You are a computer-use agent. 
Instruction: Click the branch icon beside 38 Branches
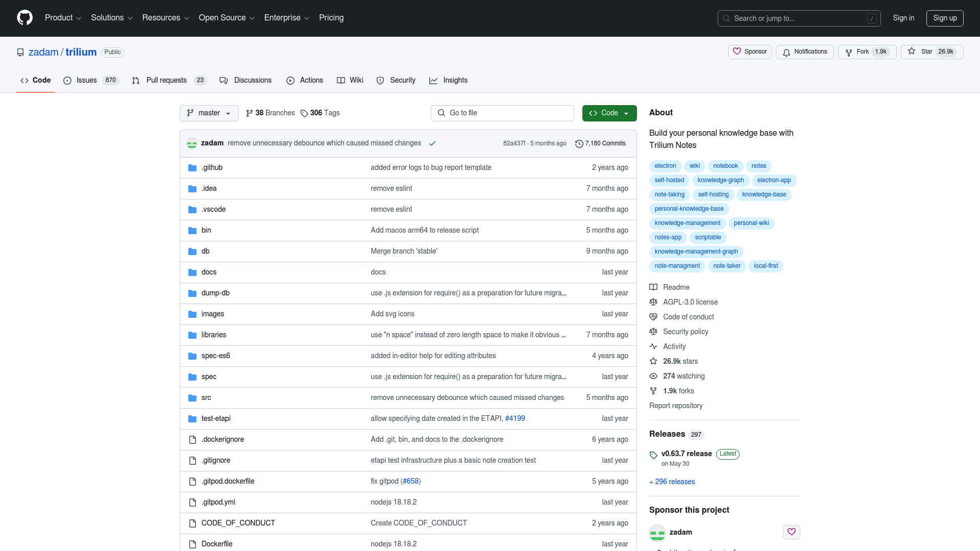click(x=250, y=113)
